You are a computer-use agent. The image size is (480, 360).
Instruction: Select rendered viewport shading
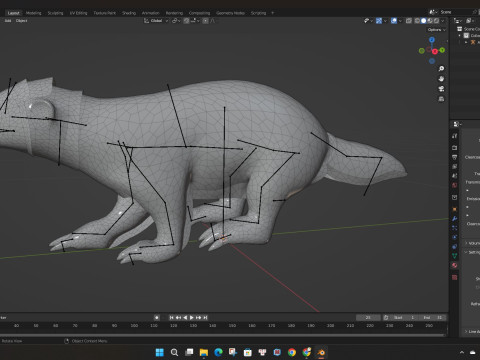pyautogui.click(x=436, y=21)
